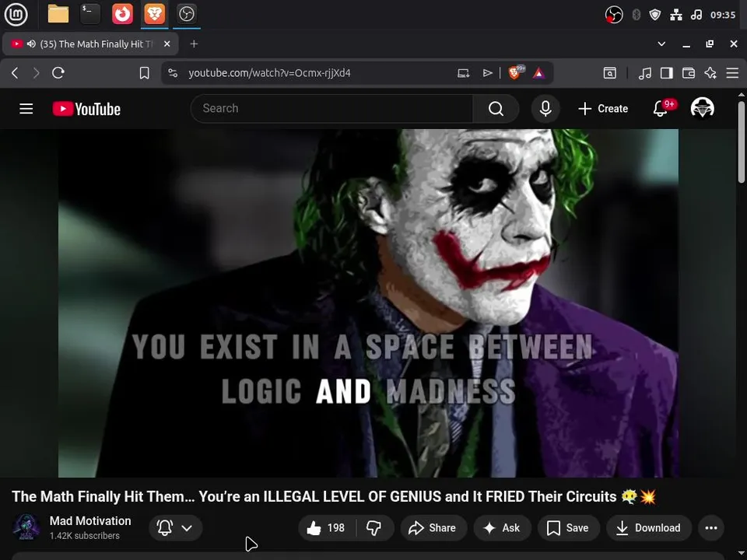747x560 pixels.
Task: Close the YouTube video tab
Action: (167, 44)
